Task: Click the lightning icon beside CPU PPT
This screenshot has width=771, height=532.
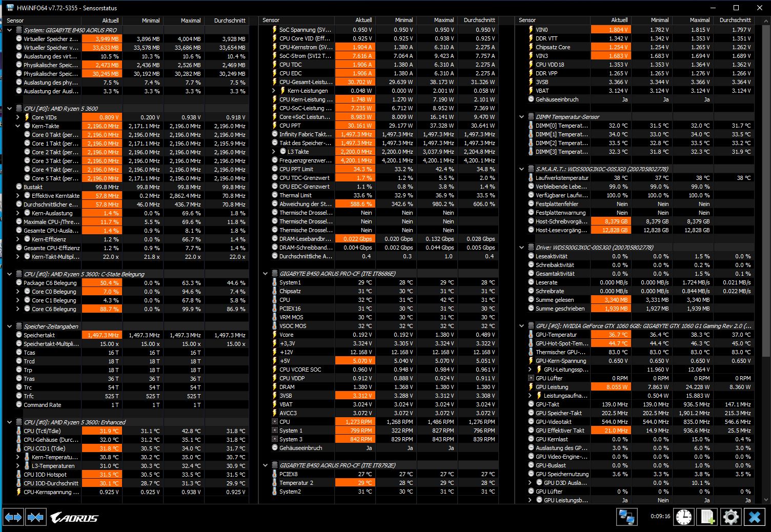Action: pyautogui.click(x=275, y=126)
